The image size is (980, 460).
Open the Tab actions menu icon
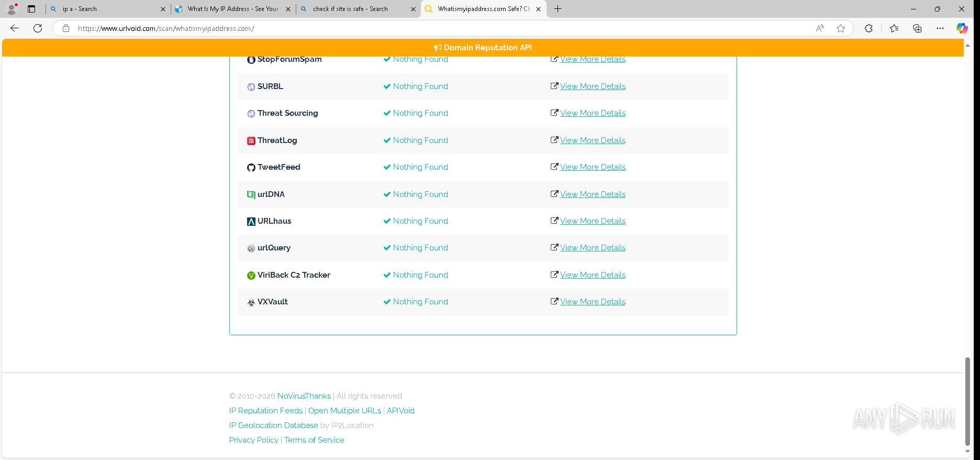tap(31, 9)
